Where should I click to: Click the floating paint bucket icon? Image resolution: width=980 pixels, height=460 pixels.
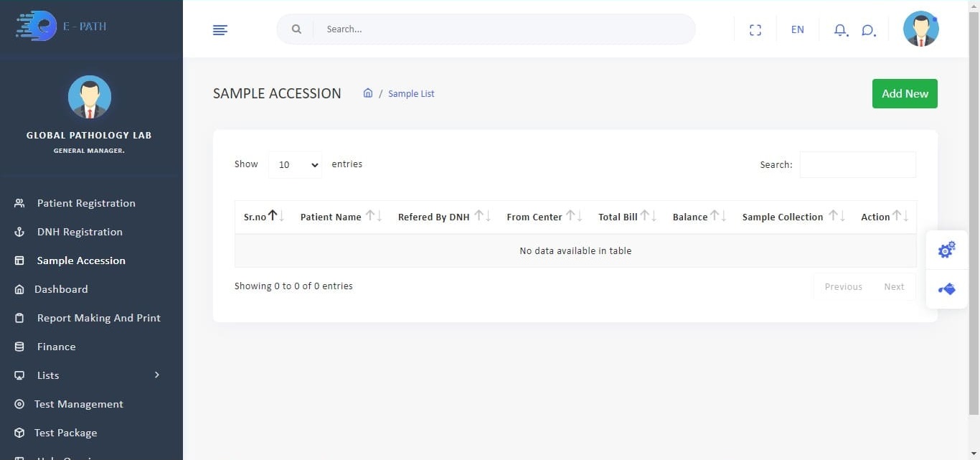coord(946,289)
